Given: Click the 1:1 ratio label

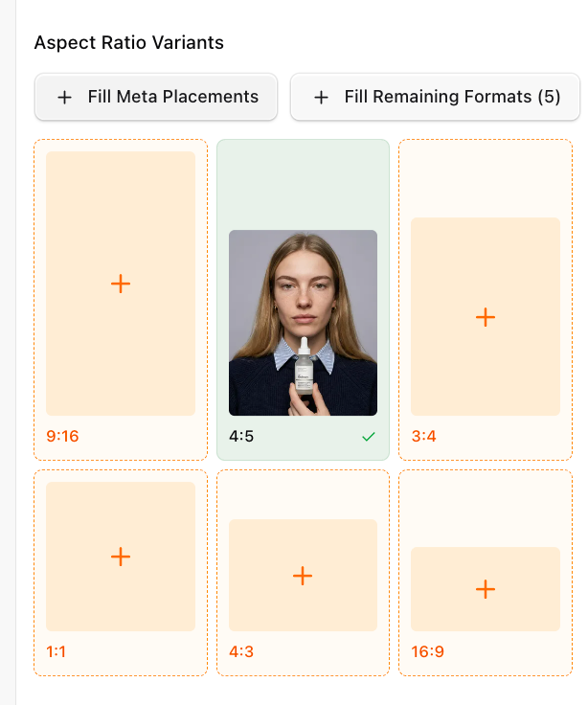Looking at the screenshot, I should pos(57,652).
